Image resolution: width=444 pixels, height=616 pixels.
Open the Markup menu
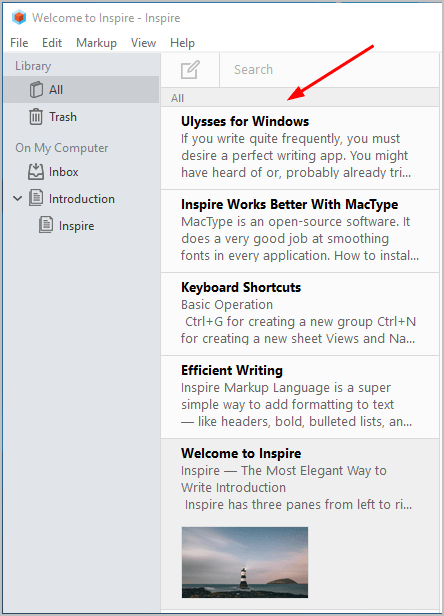click(96, 42)
